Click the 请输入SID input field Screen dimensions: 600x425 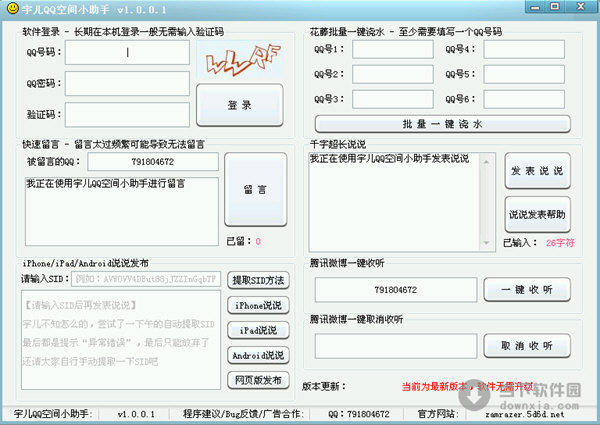(146, 279)
